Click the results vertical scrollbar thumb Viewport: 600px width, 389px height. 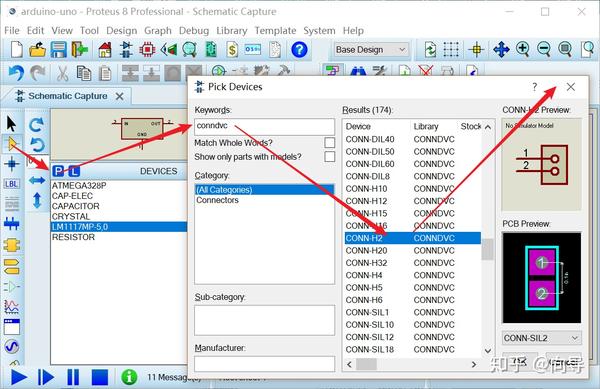pos(488,249)
